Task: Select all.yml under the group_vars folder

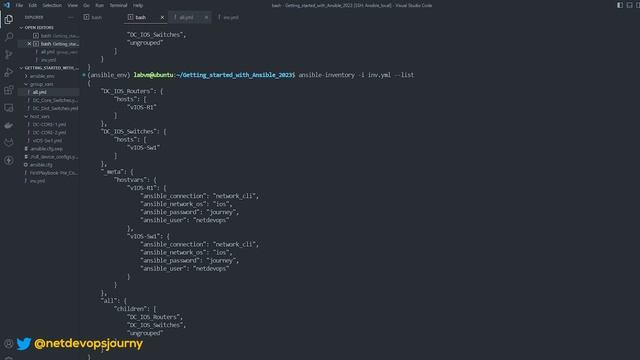Action: pyautogui.click(x=40, y=92)
